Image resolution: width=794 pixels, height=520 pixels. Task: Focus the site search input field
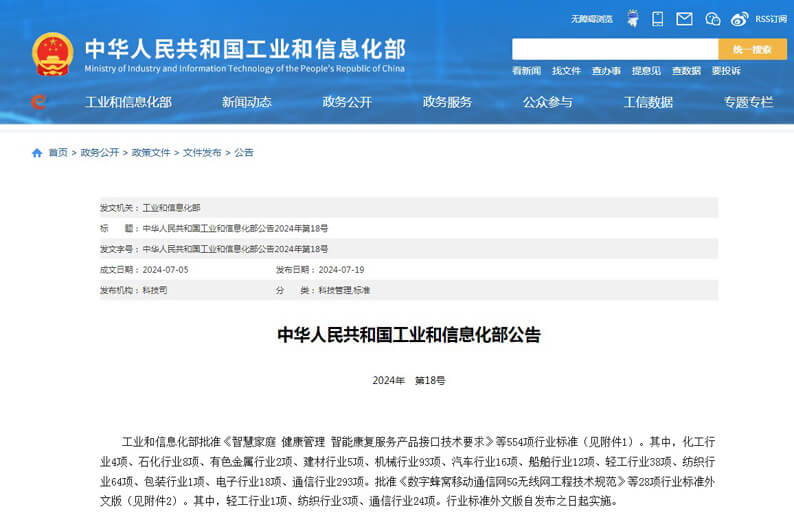[614, 49]
